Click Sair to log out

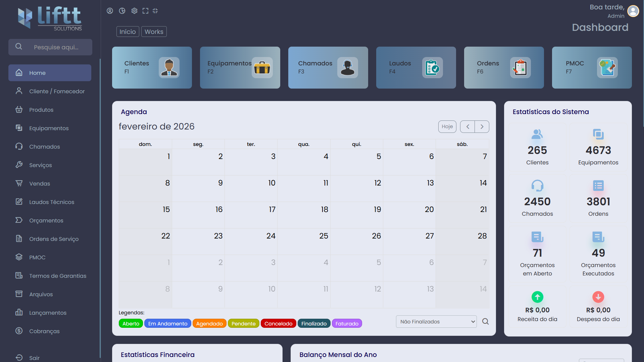point(34,358)
